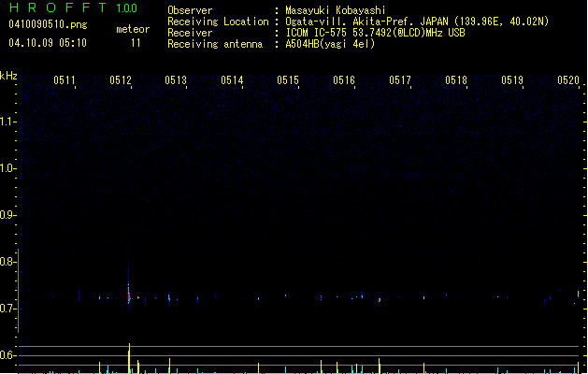Click time marker 0517

pyautogui.click(x=400, y=79)
